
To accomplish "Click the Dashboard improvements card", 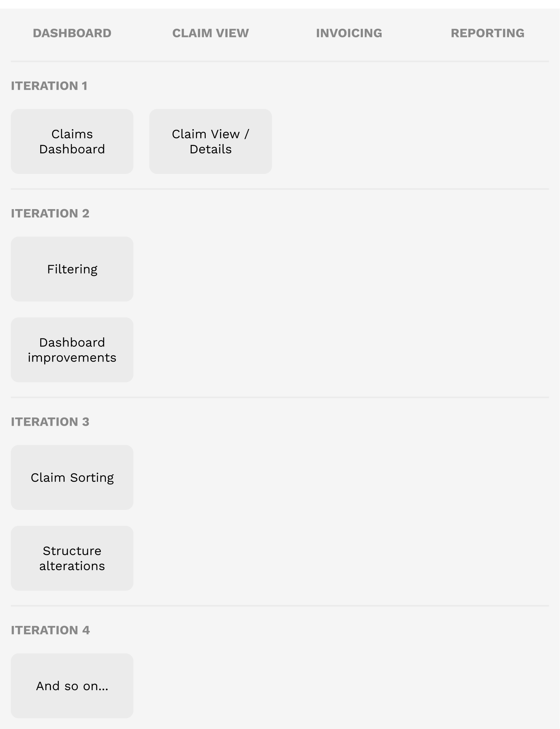I will (72, 350).
